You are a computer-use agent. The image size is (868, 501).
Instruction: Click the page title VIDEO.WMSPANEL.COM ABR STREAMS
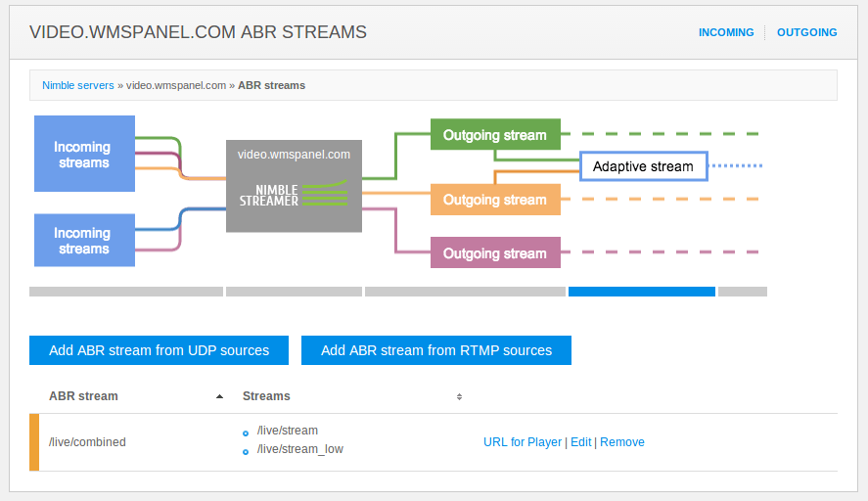coord(199,32)
